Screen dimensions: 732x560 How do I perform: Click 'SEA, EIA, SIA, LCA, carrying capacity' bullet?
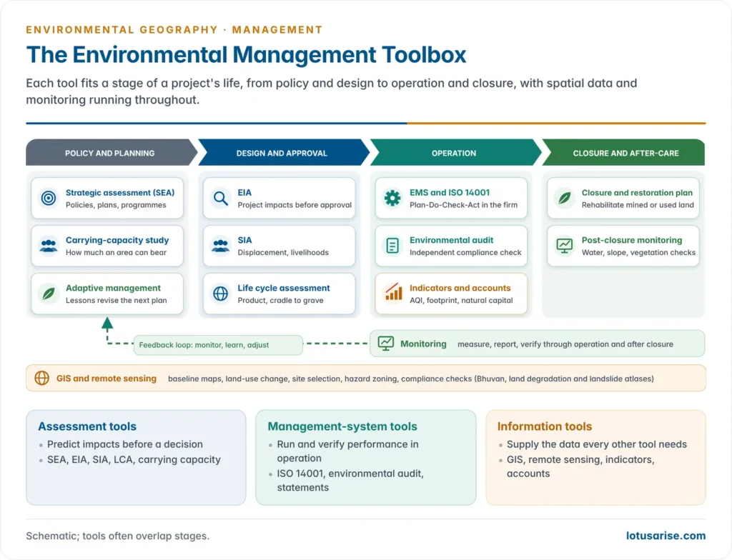pyautogui.click(x=134, y=460)
